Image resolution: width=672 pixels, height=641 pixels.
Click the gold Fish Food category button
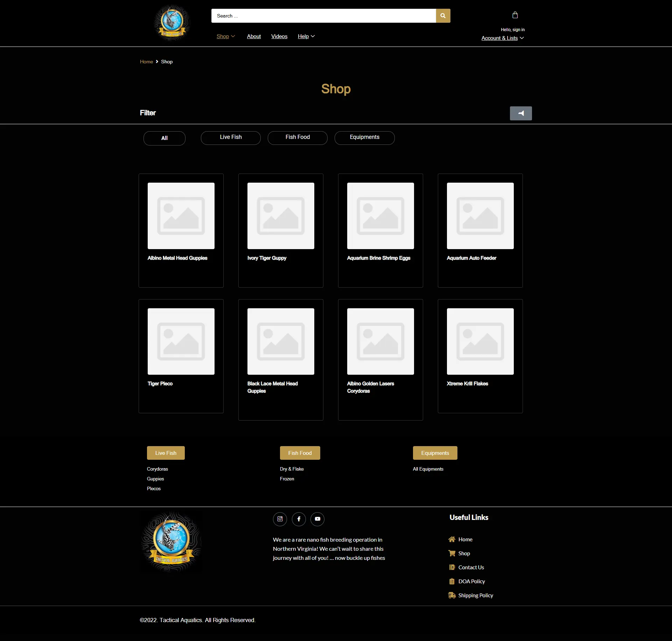(x=300, y=453)
